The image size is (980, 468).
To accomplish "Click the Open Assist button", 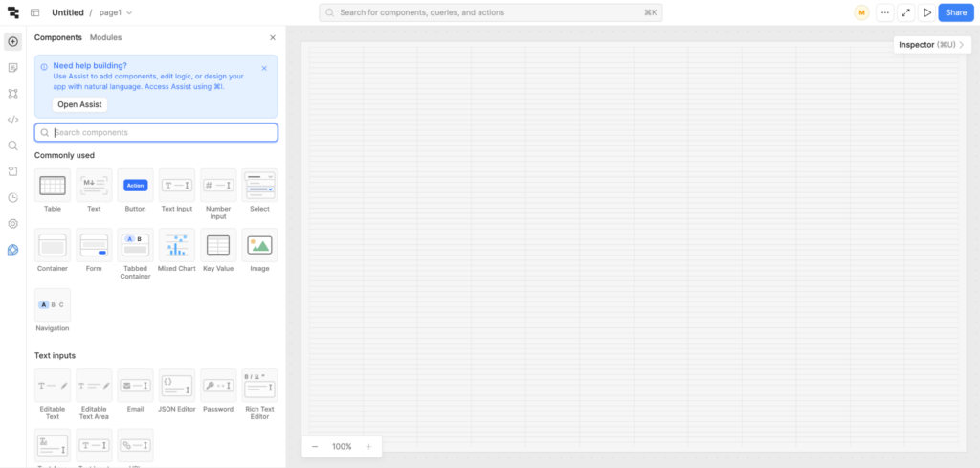I will pyautogui.click(x=79, y=104).
